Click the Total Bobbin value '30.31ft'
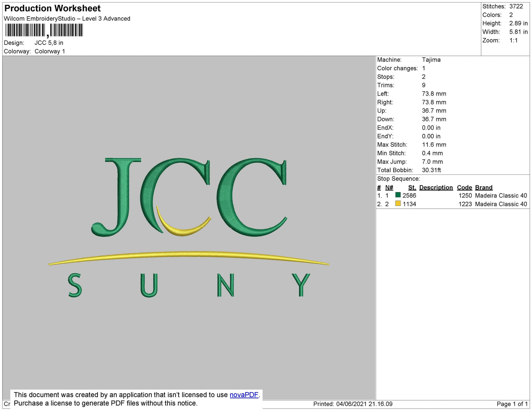This screenshot has height=411, width=532. coord(431,170)
